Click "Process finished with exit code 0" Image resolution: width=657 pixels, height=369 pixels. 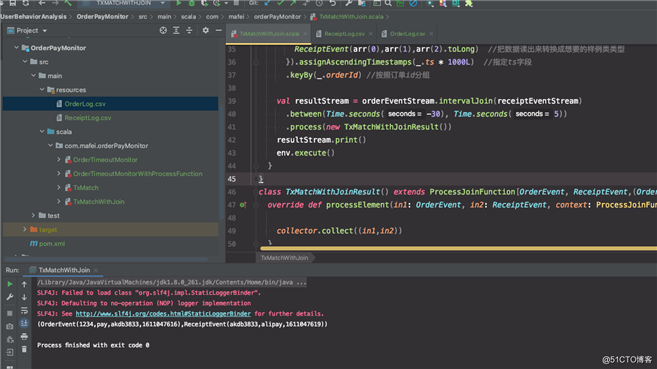[93, 345]
